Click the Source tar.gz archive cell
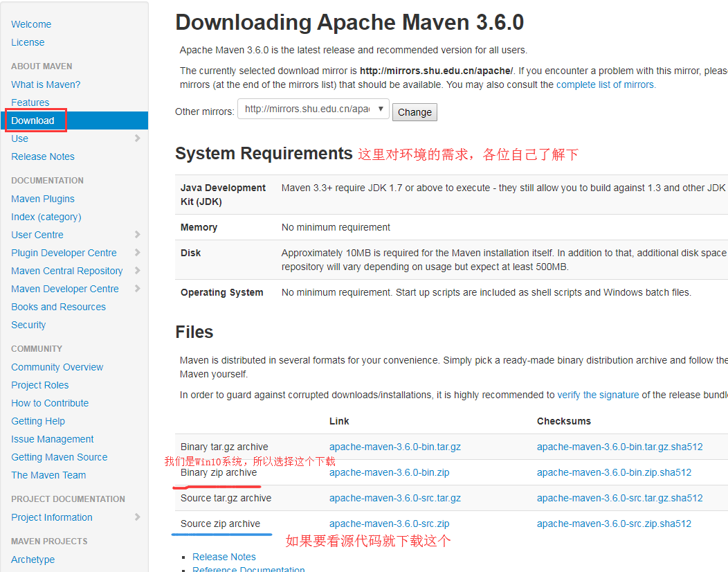 (226, 498)
